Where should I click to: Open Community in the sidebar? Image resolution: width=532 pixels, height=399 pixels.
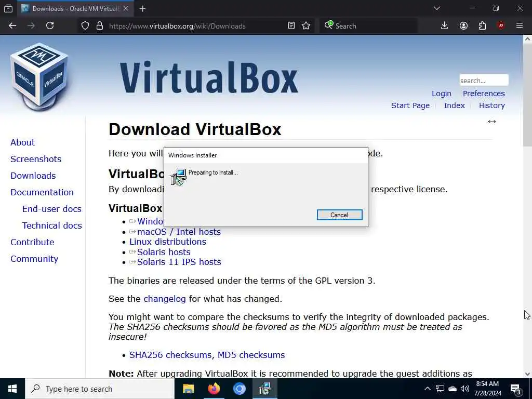[x=35, y=259]
